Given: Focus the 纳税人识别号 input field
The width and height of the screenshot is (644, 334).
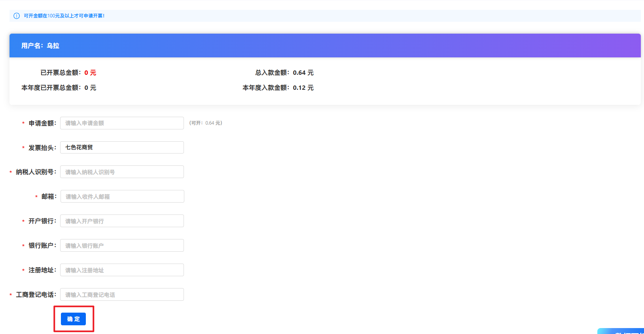Looking at the screenshot, I should click(x=122, y=172).
